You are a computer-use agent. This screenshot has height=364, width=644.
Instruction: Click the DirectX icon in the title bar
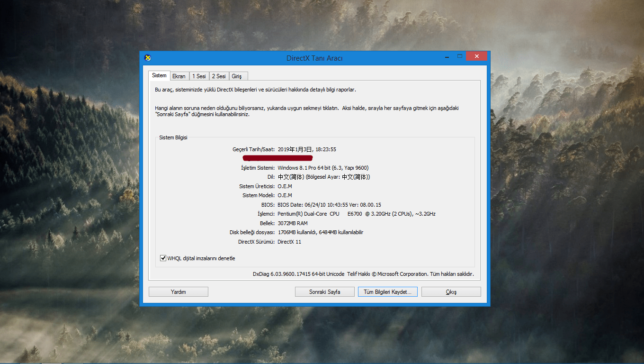(148, 58)
